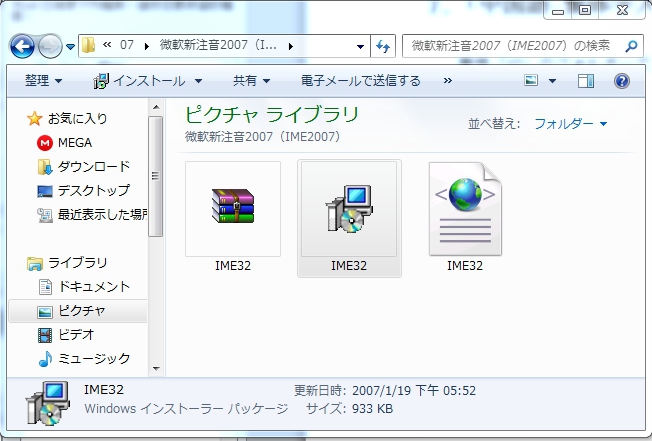Open address bar history dropdown
Screen dimensions: 652x441
360,46
